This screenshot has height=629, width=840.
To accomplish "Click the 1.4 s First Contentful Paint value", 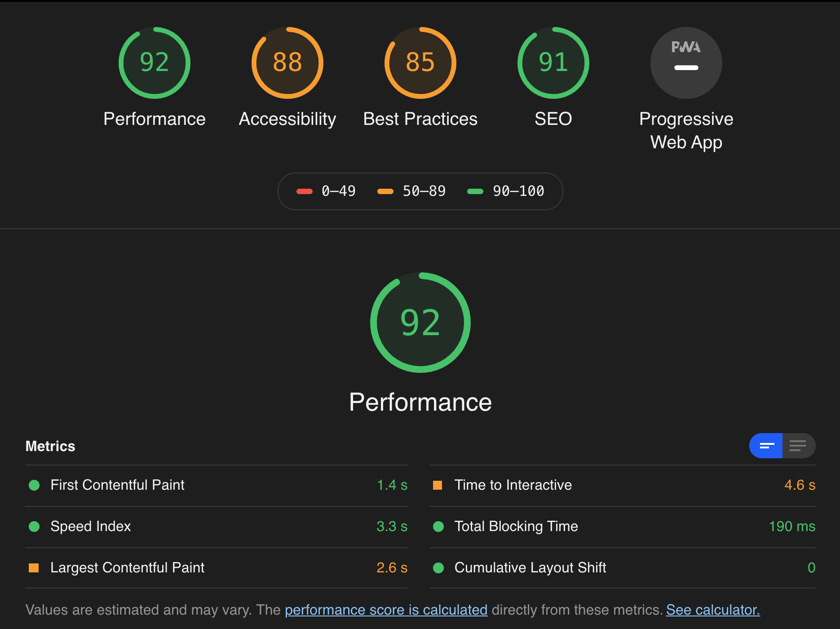I will coord(392,485).
